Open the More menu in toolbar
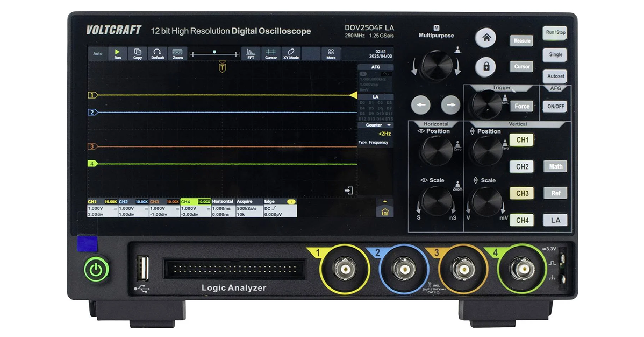 click(331, 54)
